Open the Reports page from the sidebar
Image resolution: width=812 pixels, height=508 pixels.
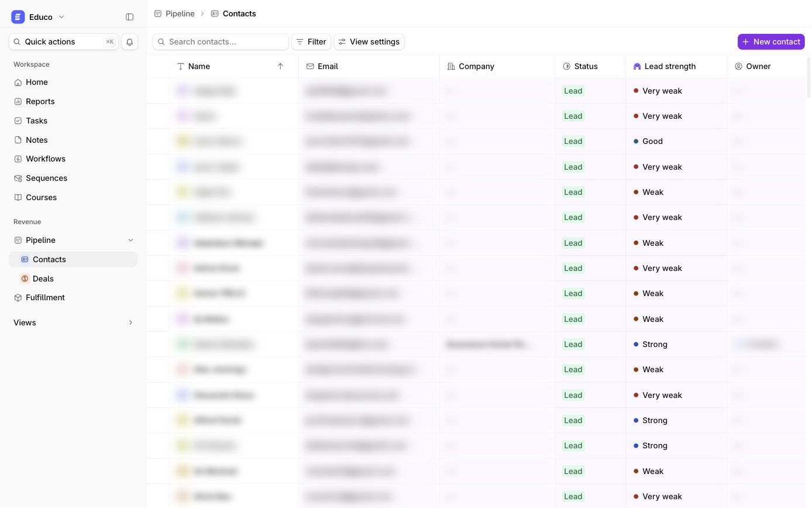tap(73, 101)
